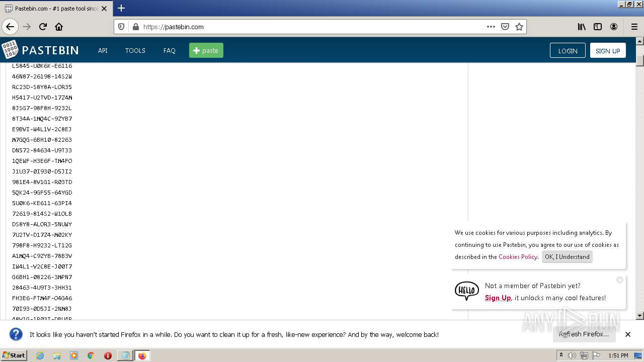Open the tracking protection shield icon
This screenshot has width=644, height=362.
pos(121,27)
